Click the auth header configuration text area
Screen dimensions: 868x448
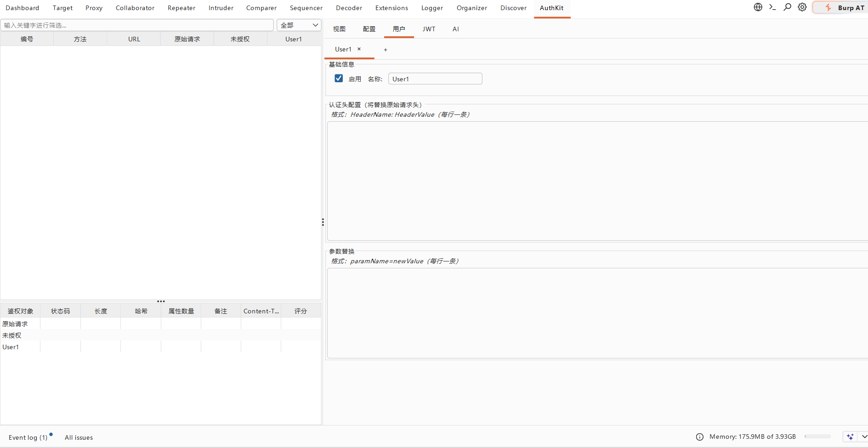(597, 181)
